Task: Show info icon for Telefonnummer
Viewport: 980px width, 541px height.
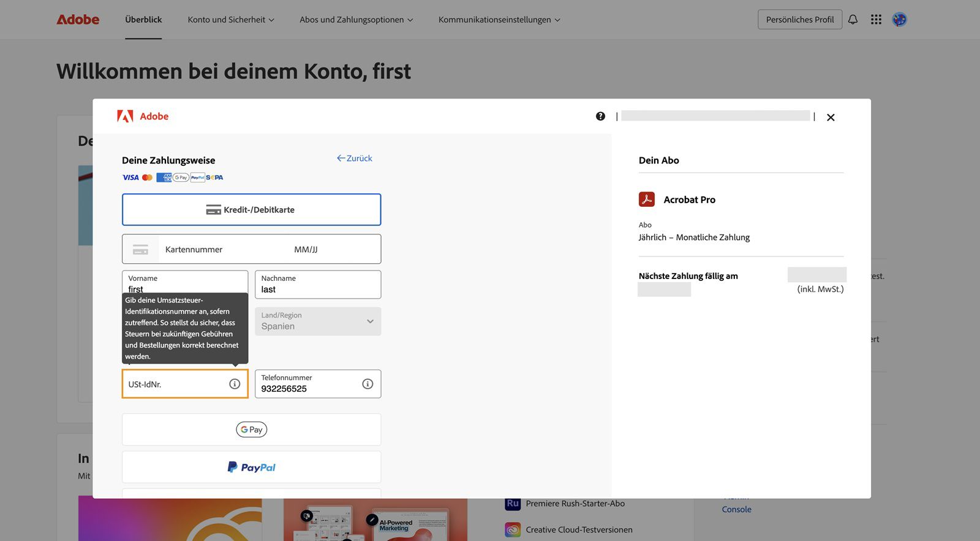Action: point(367,384)
